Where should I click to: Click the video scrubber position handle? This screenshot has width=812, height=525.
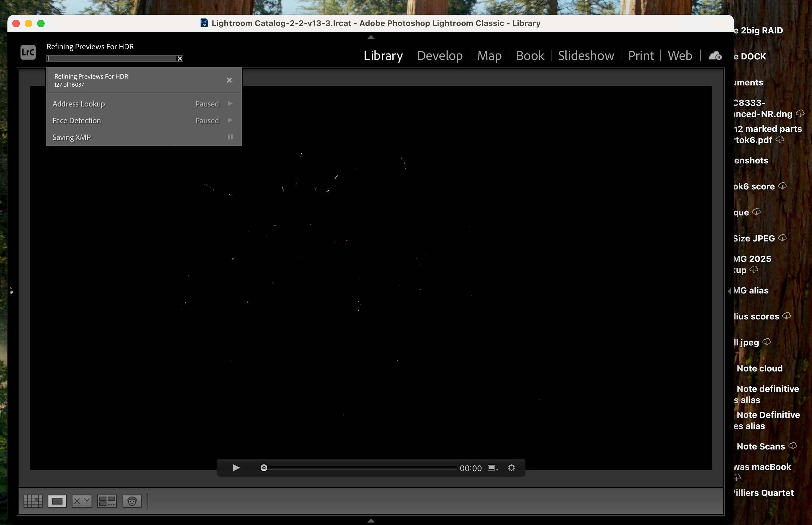click(264, 468)
